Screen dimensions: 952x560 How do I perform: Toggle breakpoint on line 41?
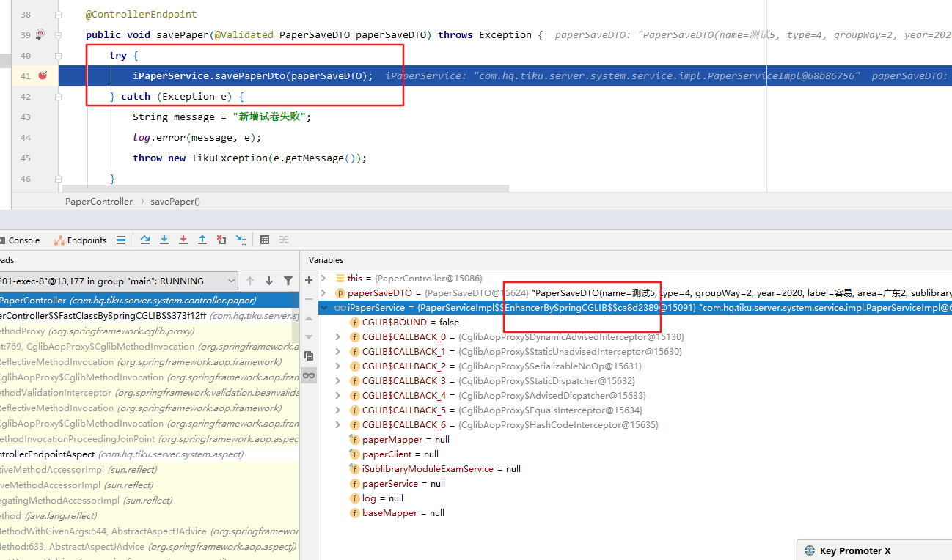(x=43, y=75)
